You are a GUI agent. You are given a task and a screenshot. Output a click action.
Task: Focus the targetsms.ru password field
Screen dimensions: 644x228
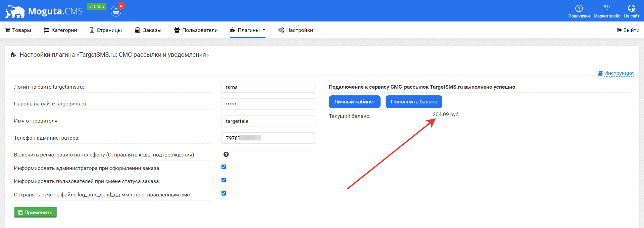point(268,104)
